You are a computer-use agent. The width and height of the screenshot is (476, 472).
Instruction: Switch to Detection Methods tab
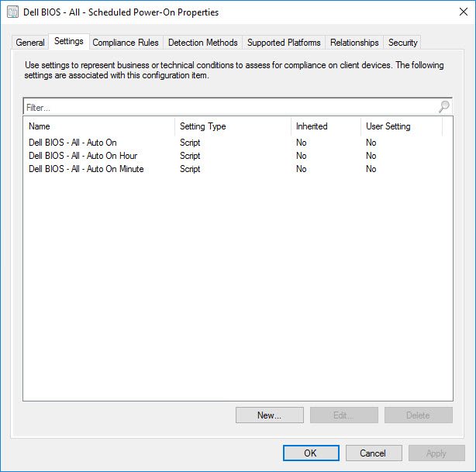coord(202,43)
